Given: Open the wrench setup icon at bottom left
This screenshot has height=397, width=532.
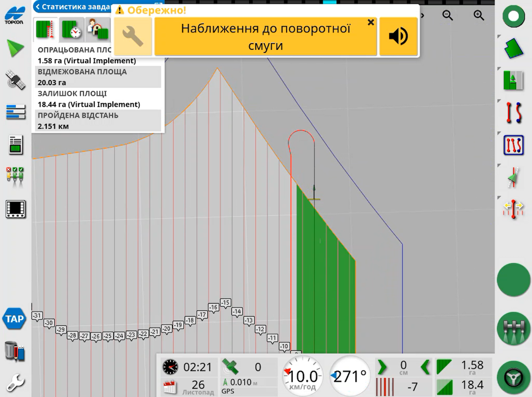Looking at the screenshot, I should tap(15, 383).
